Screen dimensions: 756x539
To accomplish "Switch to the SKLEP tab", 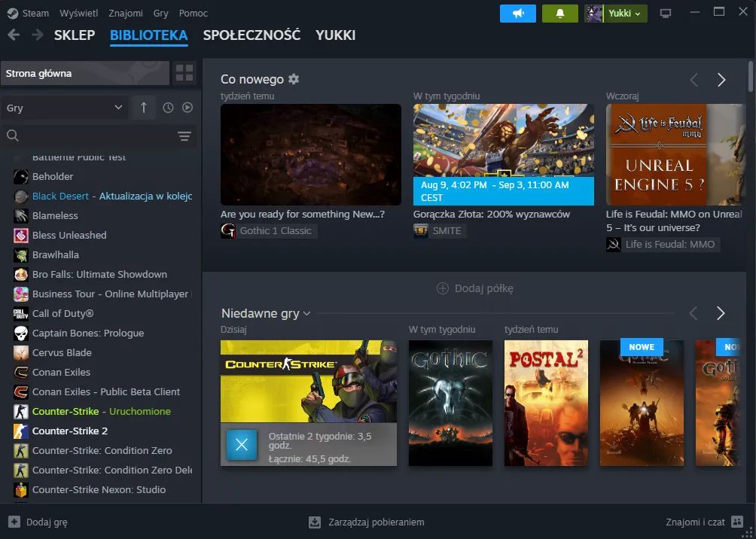I will click(x=74, y=35).
